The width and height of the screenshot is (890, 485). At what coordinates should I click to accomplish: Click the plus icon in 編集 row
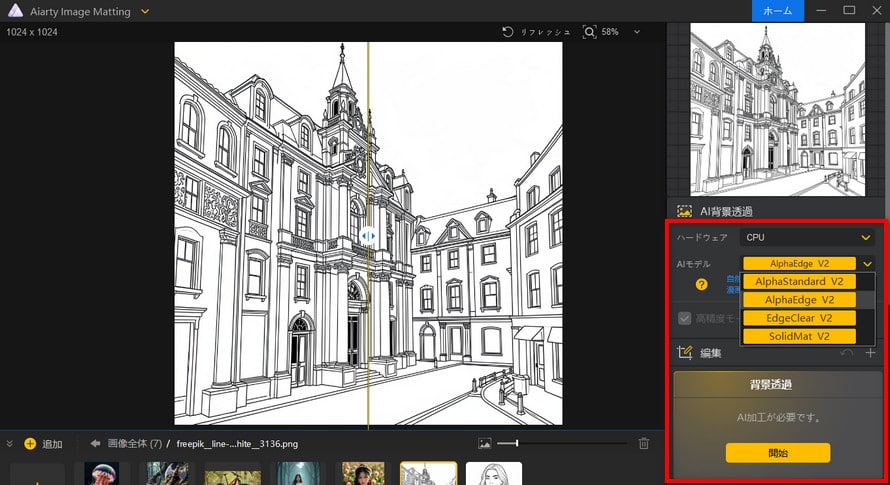[870, 352]
